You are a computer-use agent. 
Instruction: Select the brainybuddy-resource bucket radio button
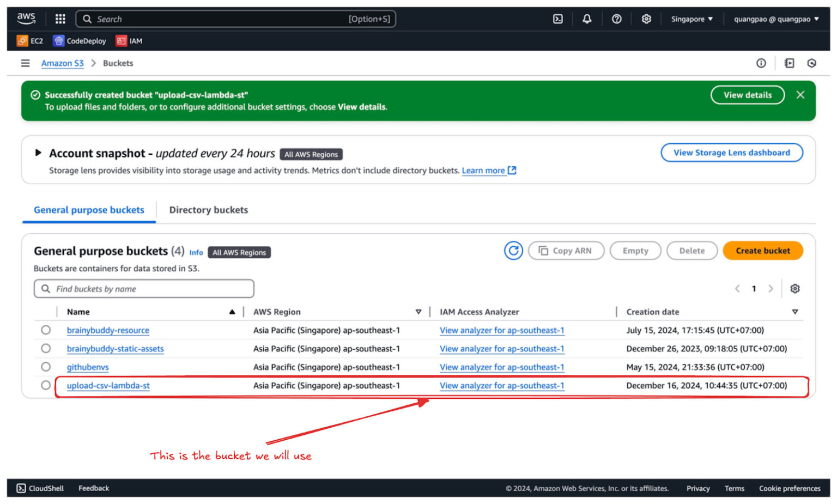(x=46, y=330)
